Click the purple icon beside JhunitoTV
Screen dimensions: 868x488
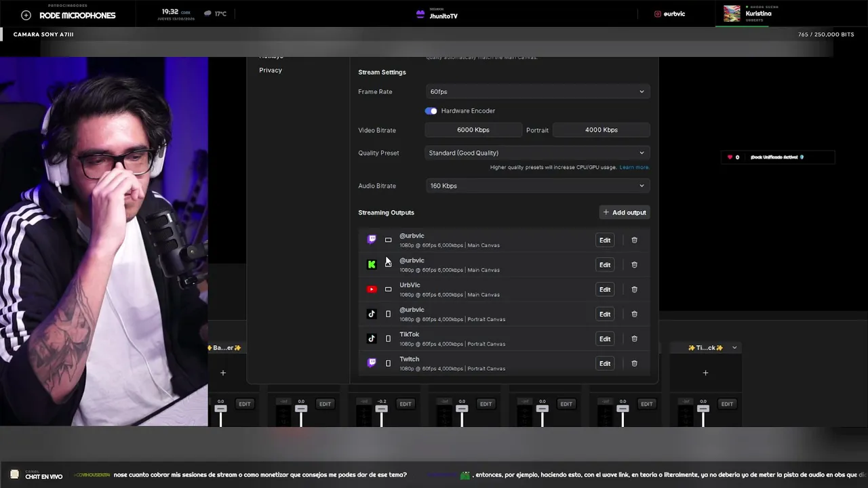tap(420, 14)
